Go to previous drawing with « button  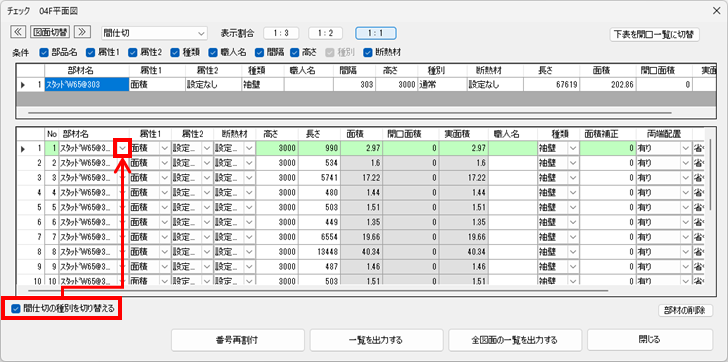click(x=18, y=32)
